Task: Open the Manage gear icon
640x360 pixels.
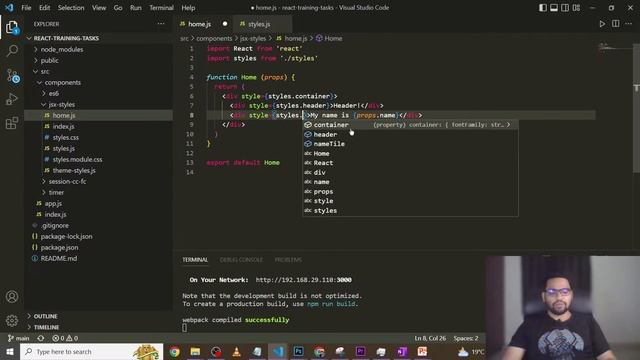Action: tap(12, 320)
